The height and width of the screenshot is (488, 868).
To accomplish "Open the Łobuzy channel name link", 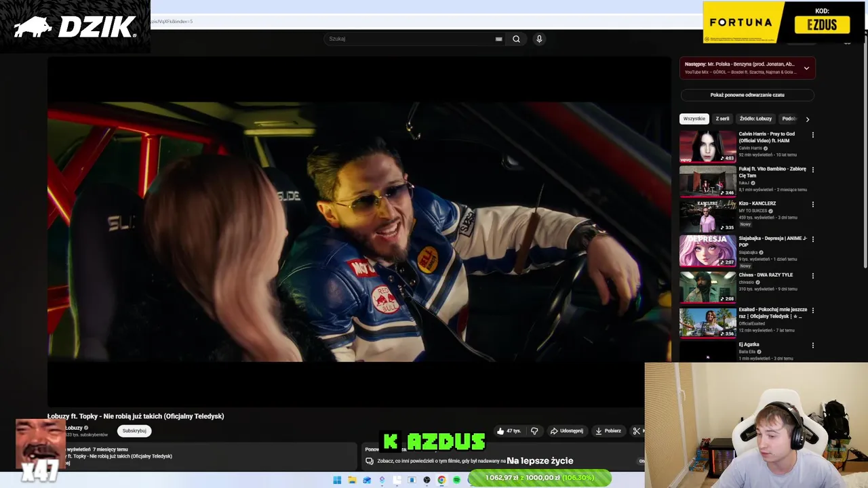I will (73, 428).
